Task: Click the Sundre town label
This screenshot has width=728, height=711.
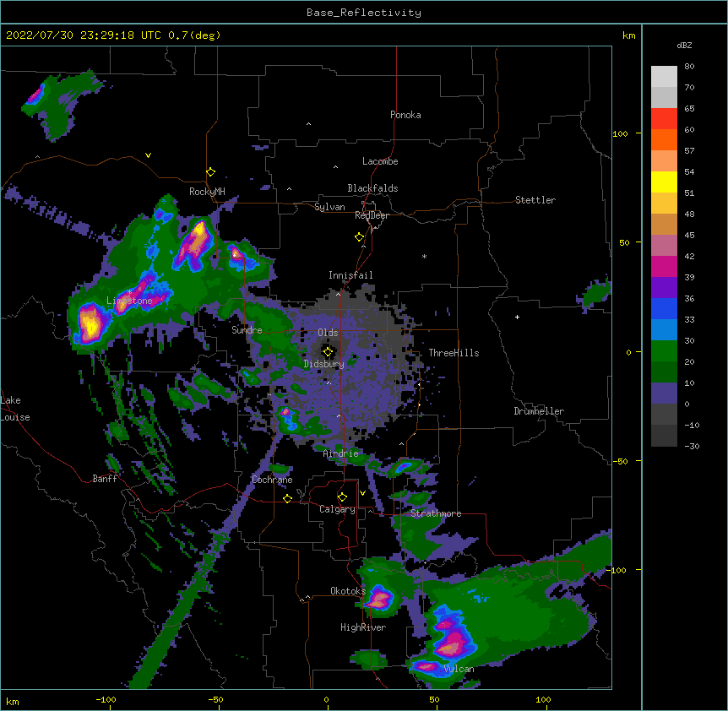Action: point(247,330)
